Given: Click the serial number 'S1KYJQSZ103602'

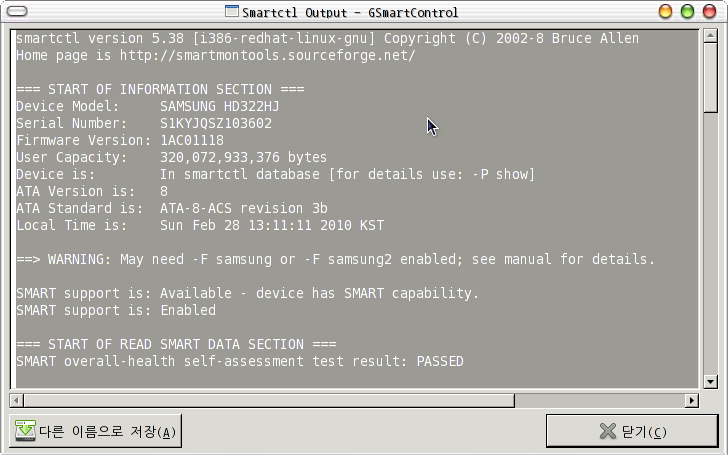Looking at the screenshot, I should 216,124.
